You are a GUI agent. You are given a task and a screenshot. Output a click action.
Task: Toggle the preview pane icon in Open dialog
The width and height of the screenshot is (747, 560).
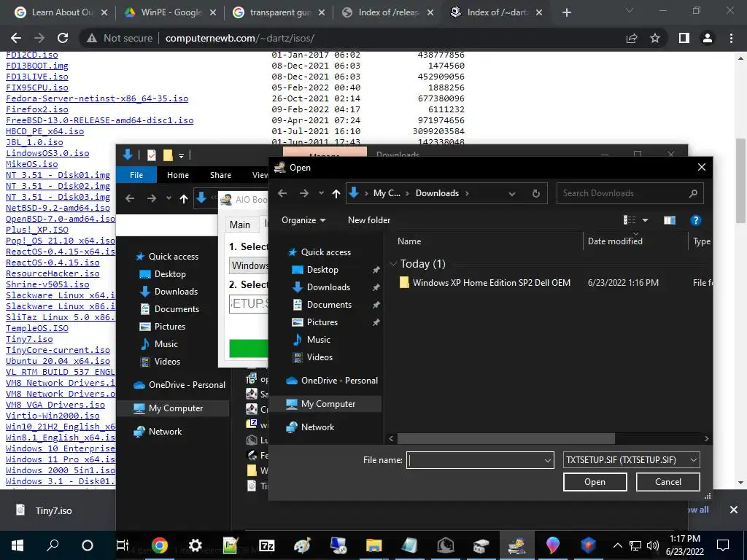670,220
